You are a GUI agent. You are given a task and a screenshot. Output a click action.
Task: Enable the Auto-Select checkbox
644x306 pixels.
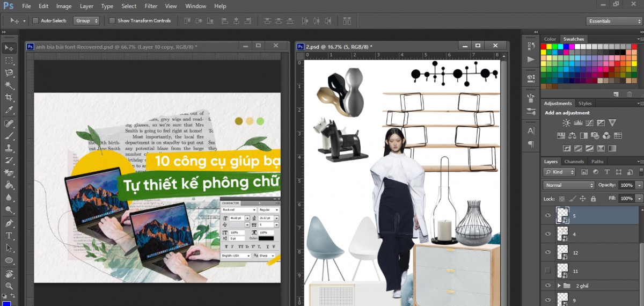(35, 21)
